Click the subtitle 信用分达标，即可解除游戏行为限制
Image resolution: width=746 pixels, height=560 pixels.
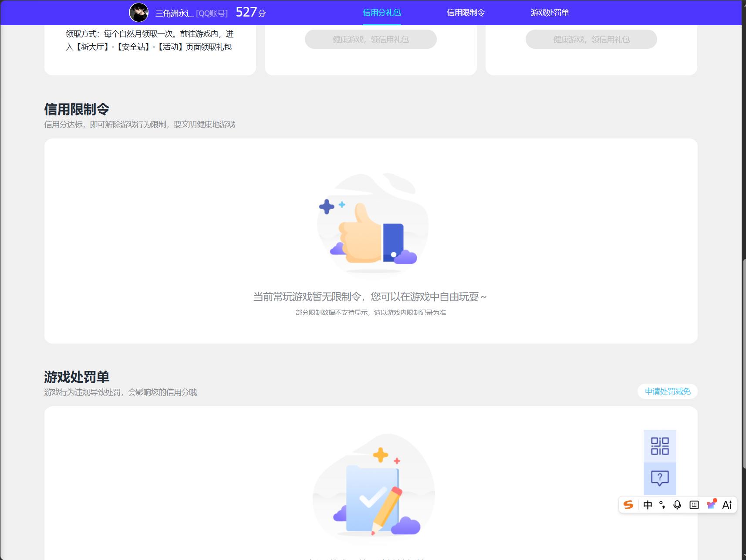coord(105,125)
